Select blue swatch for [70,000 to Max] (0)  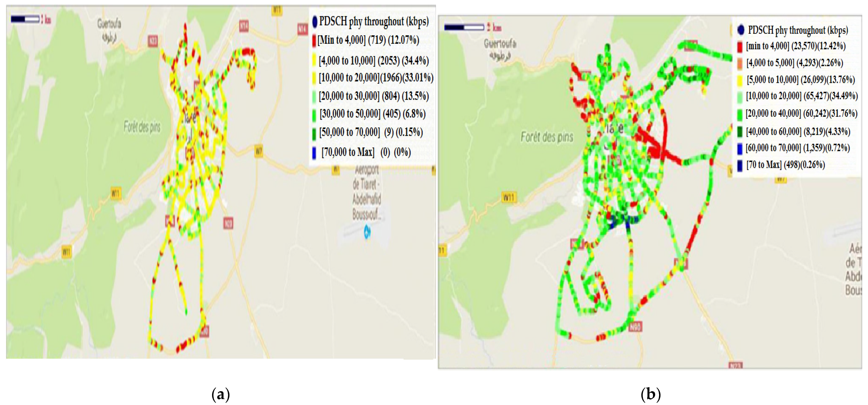[314, 153]
